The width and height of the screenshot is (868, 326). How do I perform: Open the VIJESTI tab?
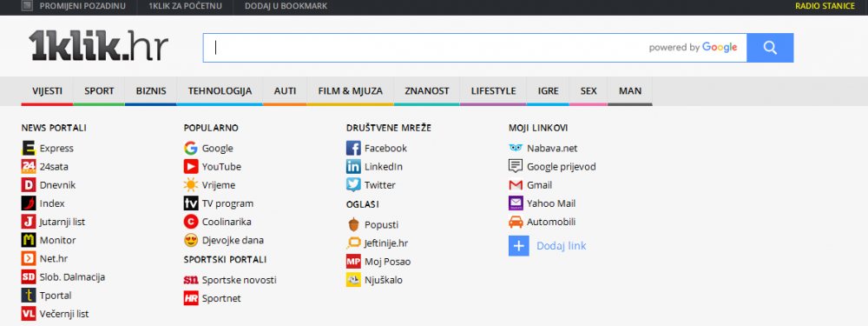47,91
